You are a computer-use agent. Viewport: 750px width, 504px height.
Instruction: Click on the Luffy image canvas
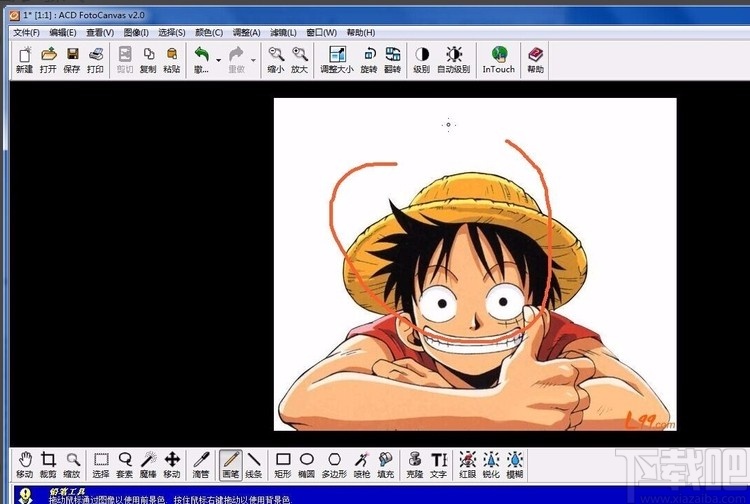coord(475,264)
